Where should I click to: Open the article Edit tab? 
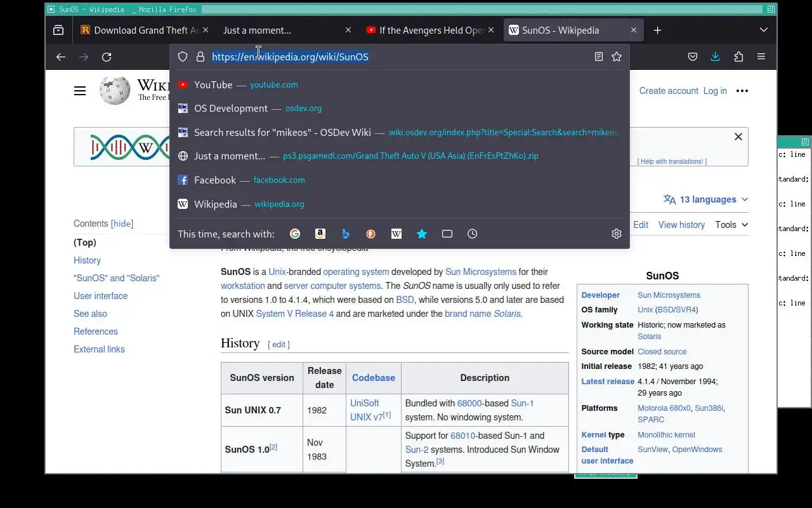pyautogui.click(x=641, y=225)
